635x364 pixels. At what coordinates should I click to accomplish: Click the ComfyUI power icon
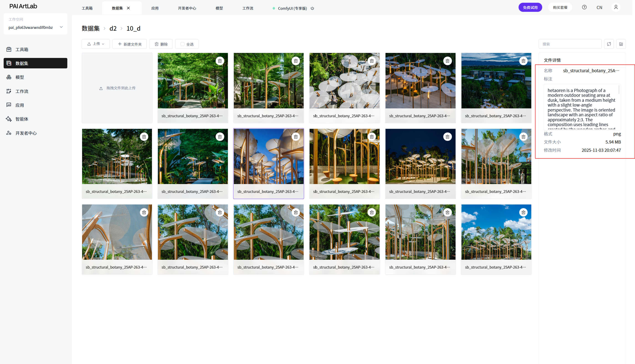tap(312, 8)
